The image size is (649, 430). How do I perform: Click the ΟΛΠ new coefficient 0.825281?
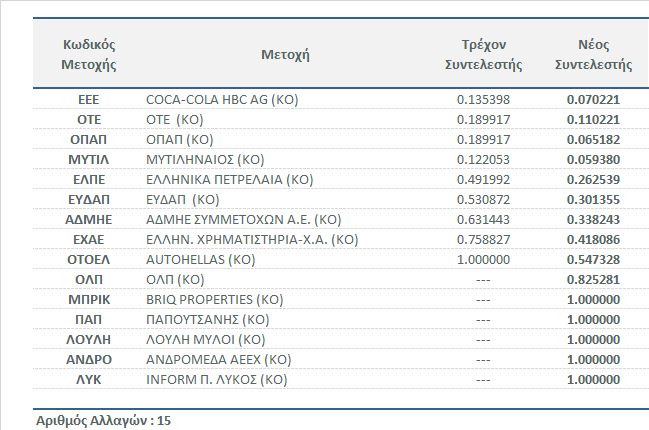click(593, 280)
